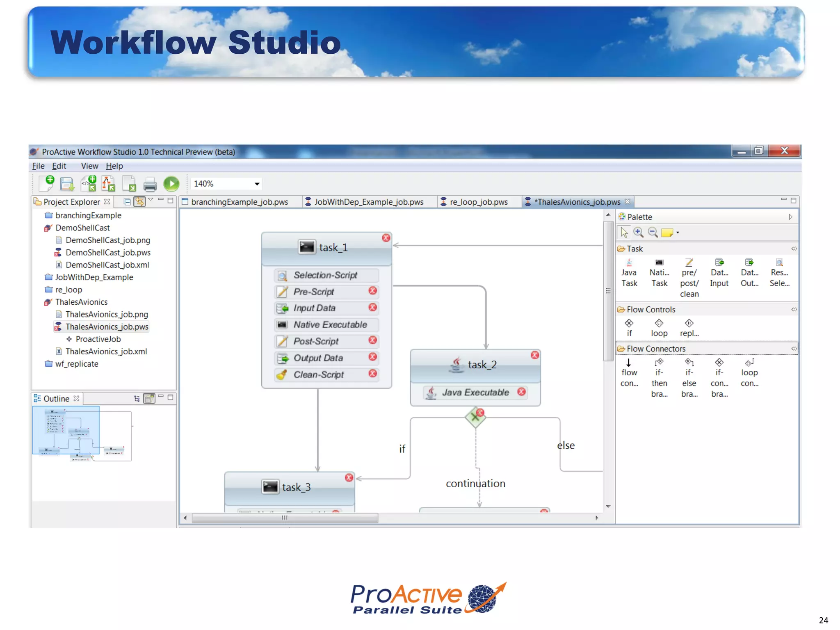Click the green Run workflow play button
840x630 pixels.
coord(171,184)
